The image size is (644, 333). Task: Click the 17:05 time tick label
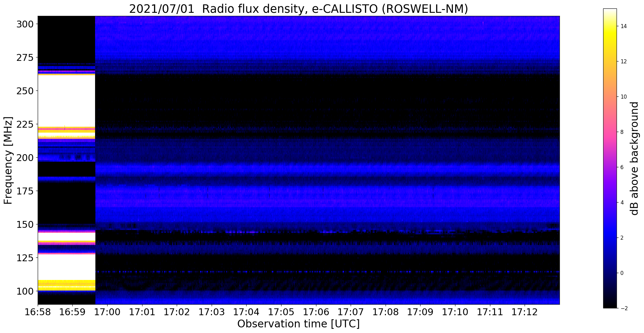(x=281, y=312)
